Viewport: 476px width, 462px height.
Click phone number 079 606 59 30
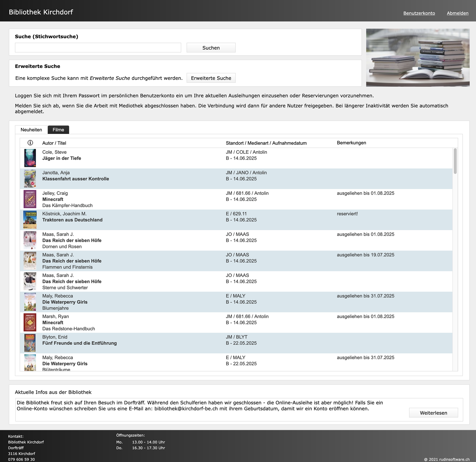[21, 459]
